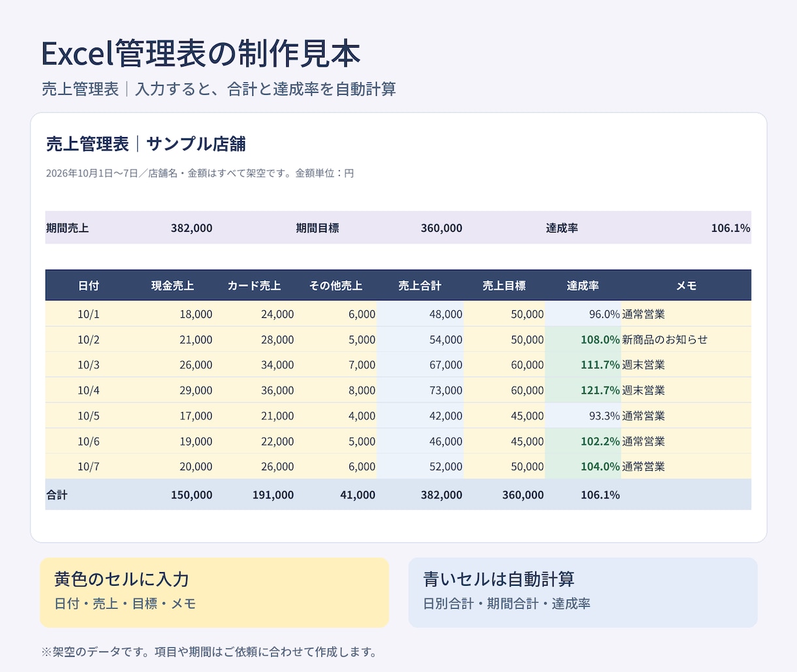
Task: Click sales total 73,000 cell
Action: 420,391
